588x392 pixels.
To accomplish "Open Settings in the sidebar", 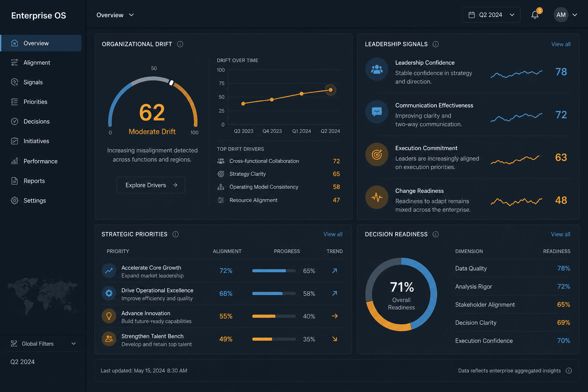I will pos(41,201).
